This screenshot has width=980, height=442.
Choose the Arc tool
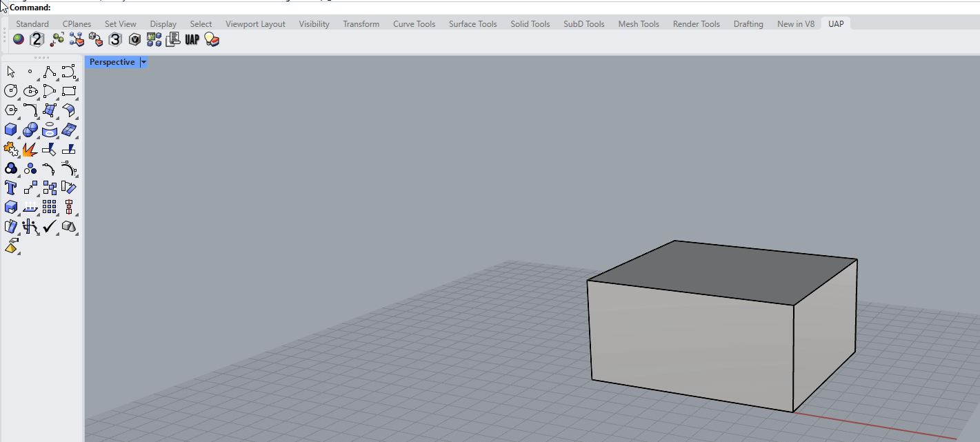point(50,91)
